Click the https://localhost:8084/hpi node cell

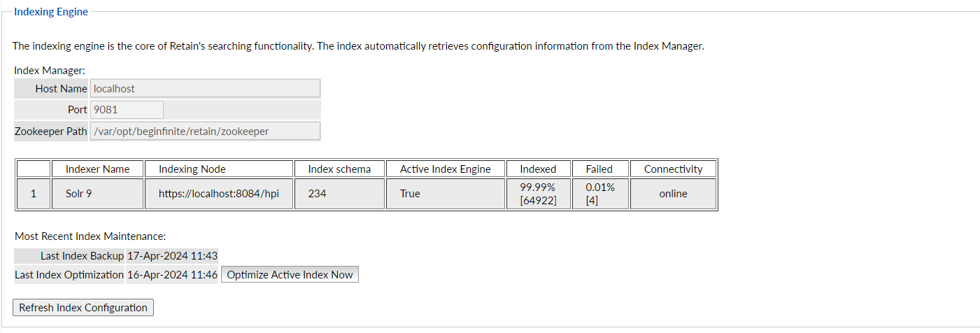(218, 194)
